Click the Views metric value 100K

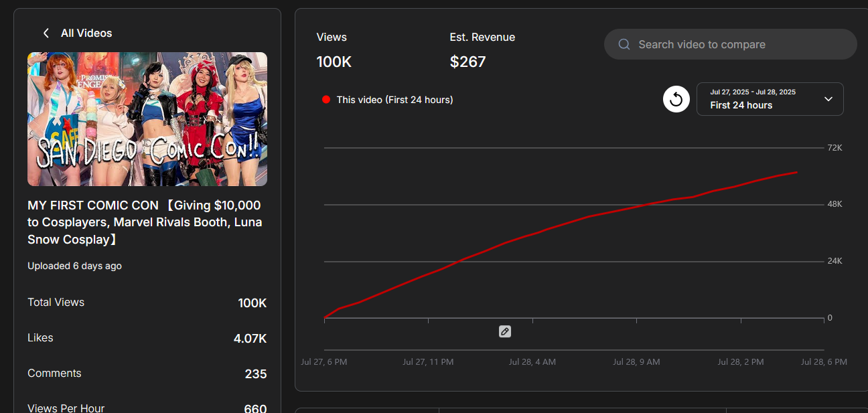(x=334, y=62)
